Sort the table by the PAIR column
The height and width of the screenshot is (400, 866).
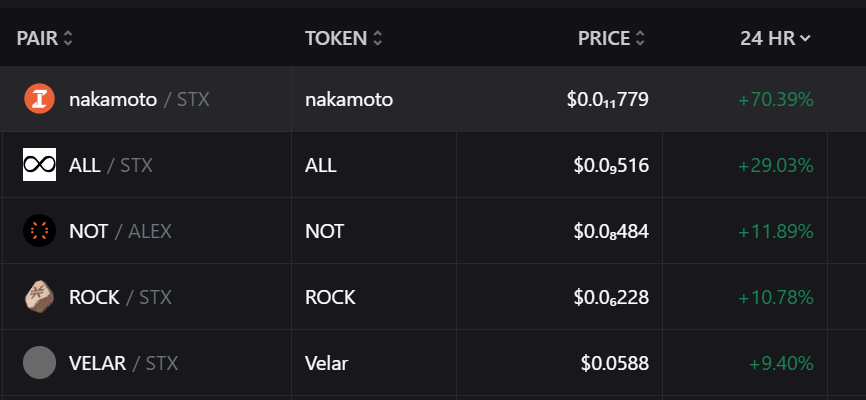45,38
